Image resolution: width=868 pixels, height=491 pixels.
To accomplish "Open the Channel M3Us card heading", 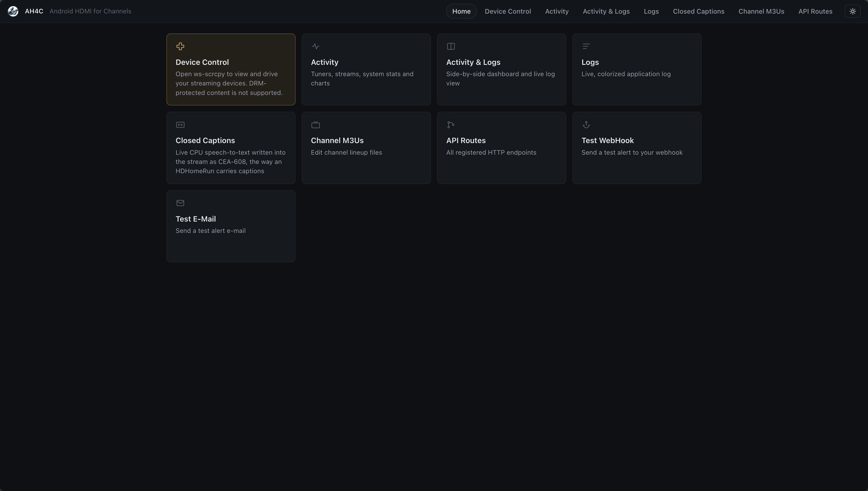I will pos(337,140).
